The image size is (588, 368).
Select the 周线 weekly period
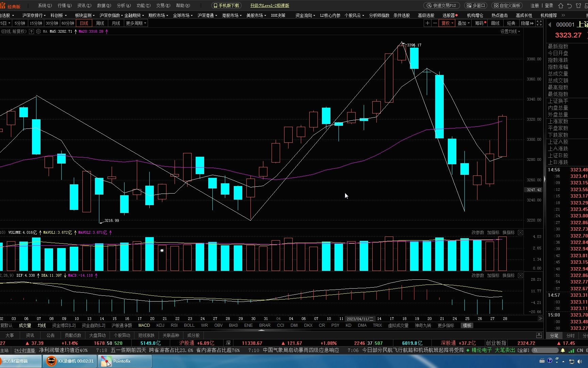100,23
